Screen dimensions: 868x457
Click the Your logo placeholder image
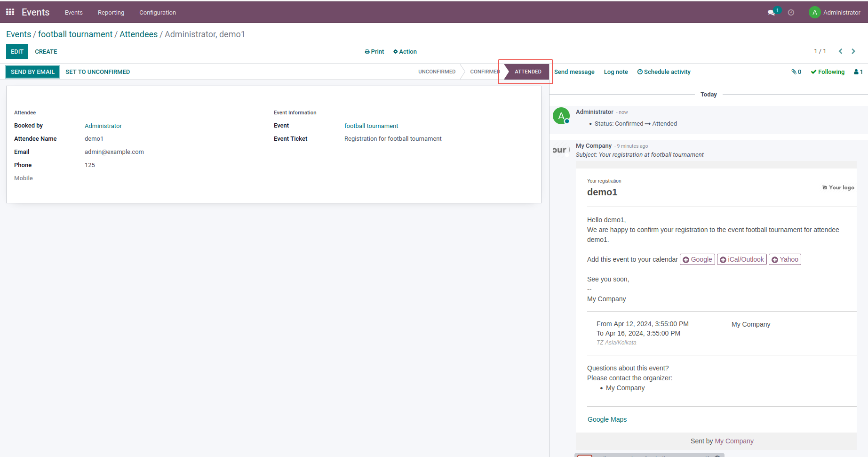[838, 187]
